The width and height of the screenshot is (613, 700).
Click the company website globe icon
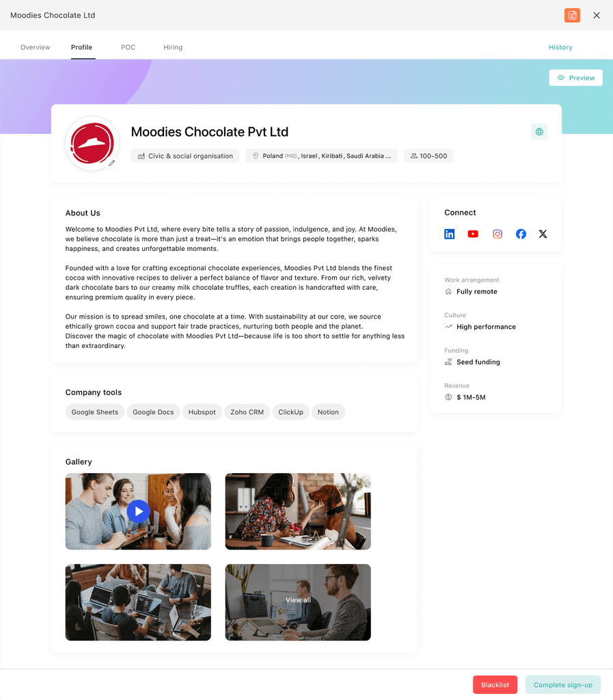[539, 132]
